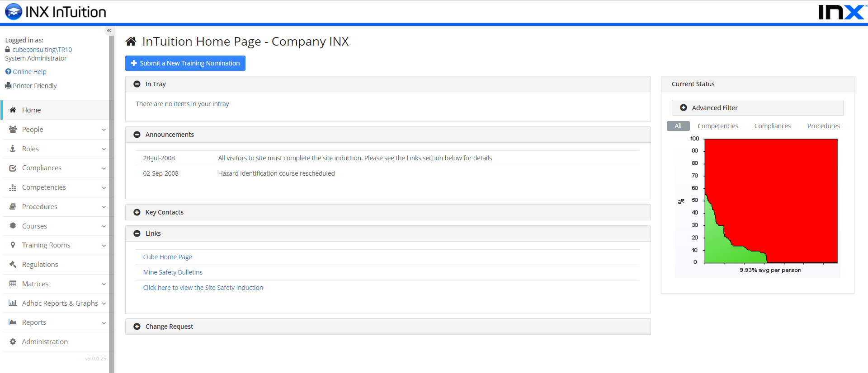Image resolution: width=868 pixels, height=373 pixels.
Task: Click the Hazard Identification course rescheduled announcement
Action: tap(276, 173)
